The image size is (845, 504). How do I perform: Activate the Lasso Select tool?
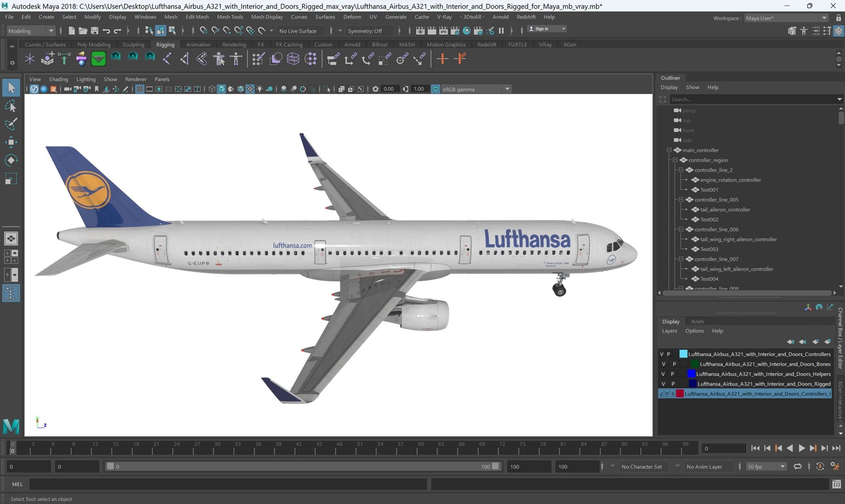click(x=11, y=106)
